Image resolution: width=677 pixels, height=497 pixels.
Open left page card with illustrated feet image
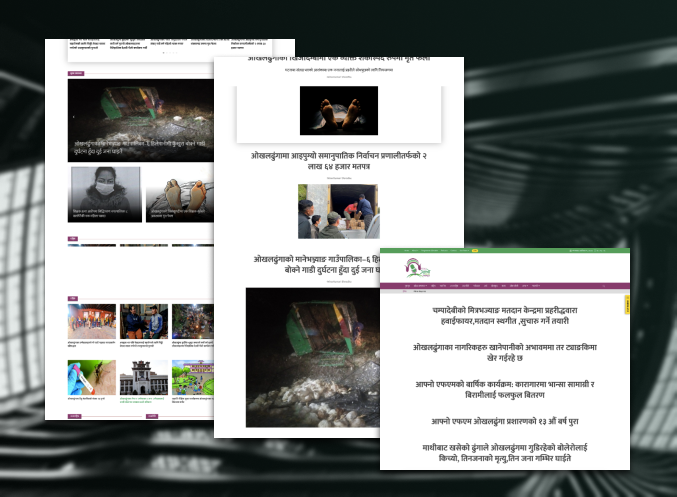point(180,194)
